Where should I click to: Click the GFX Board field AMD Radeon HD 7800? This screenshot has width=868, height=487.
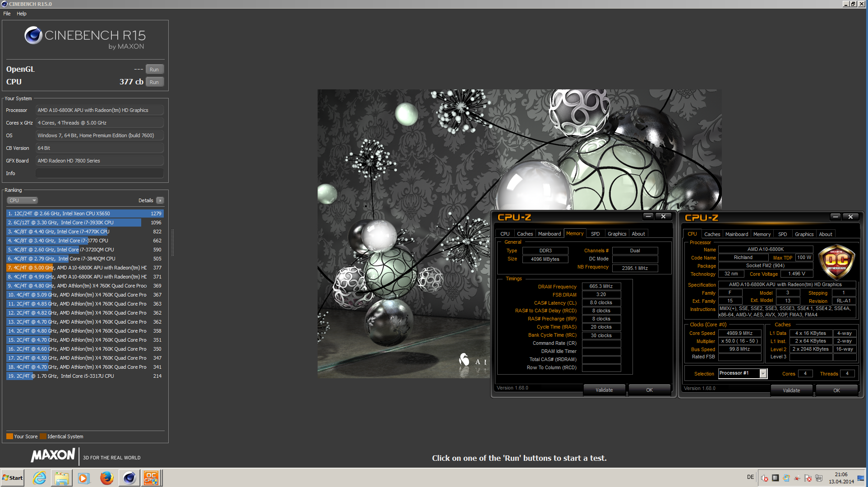click(99, 161)
